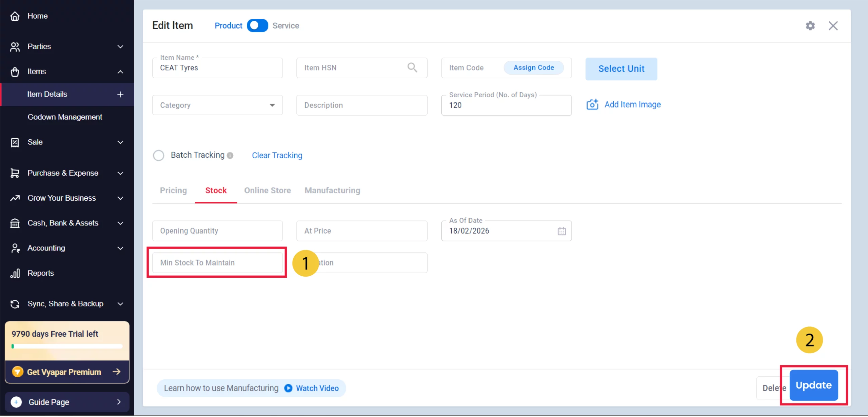Click the plus icon beside Item Details

click(x=120, y=94)
